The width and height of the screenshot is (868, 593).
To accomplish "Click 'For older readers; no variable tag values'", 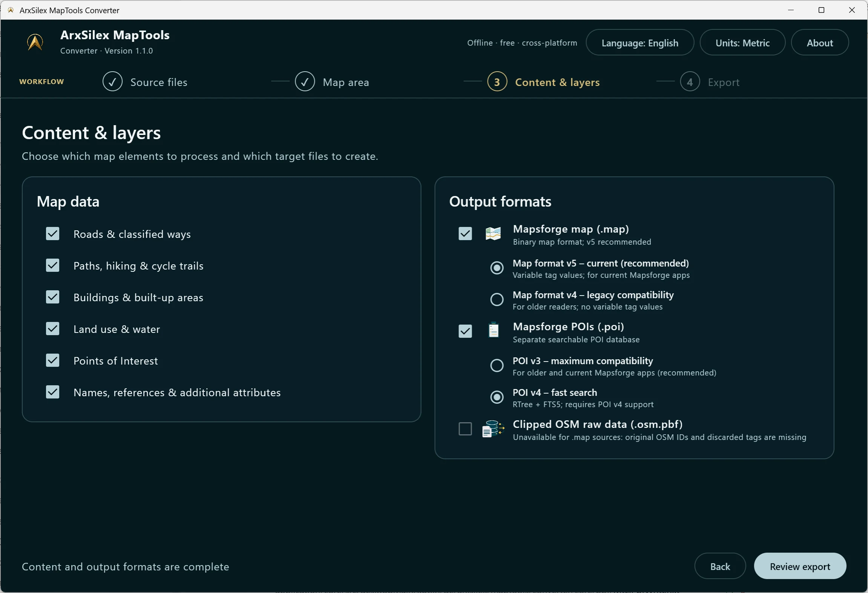I will pyautogui.click(x=587, y=307).
